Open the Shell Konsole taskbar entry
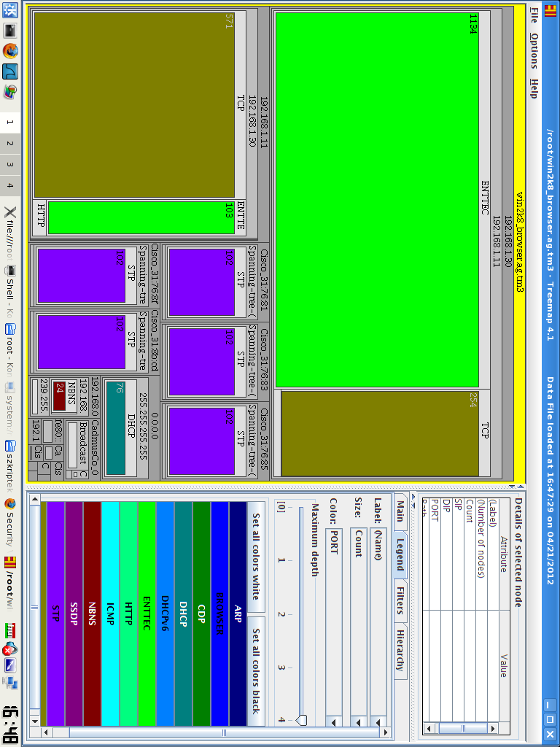This screenshot has width=560, height=747. pos(10,292)
